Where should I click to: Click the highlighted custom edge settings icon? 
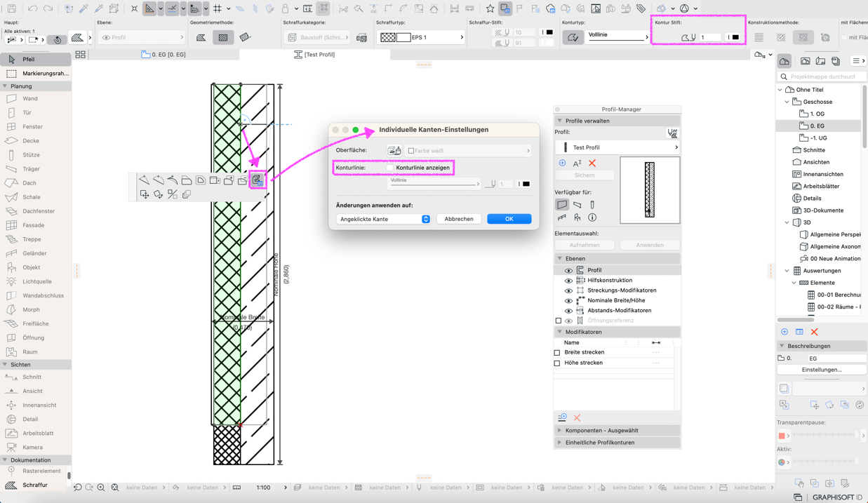pos(257,181)
